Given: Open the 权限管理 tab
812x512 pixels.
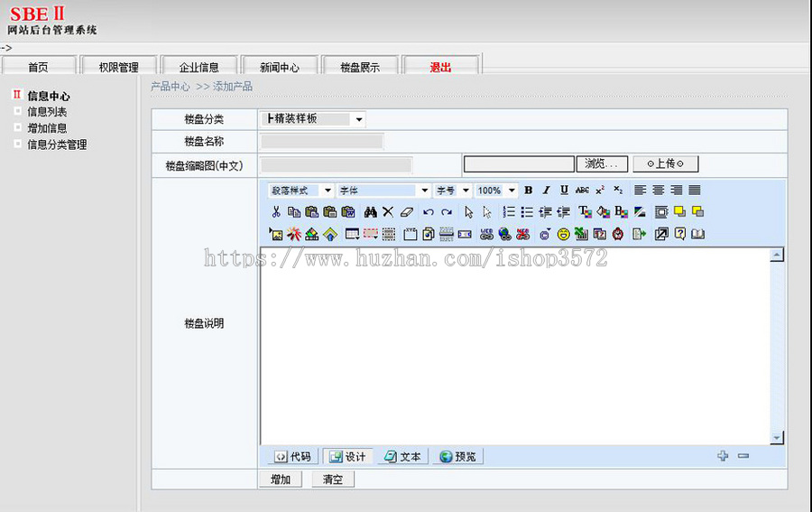Looking at the screenshot, I should pyautogui.click(x=118, y=66).
